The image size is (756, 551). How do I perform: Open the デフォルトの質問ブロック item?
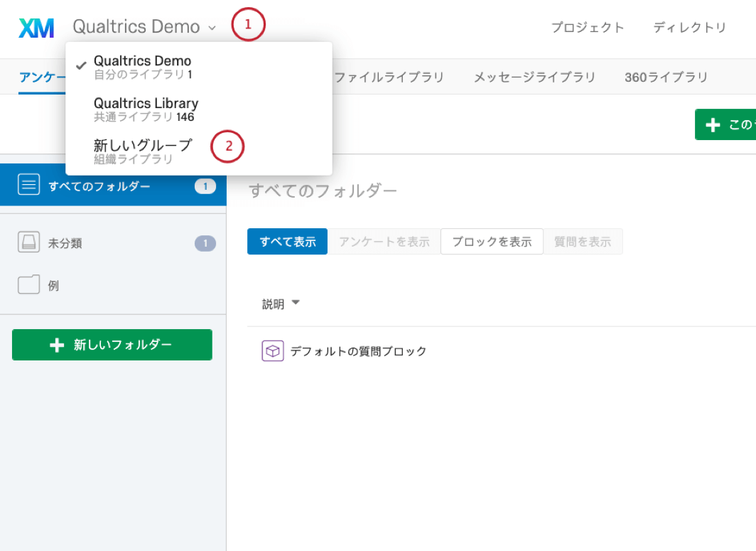click(x=358, y=351)
